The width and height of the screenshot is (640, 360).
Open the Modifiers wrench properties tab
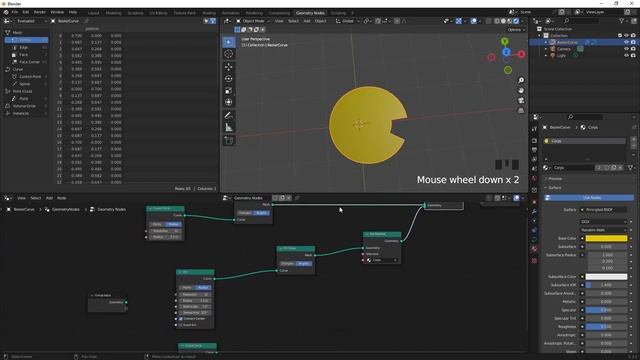[x=534, y=211]
